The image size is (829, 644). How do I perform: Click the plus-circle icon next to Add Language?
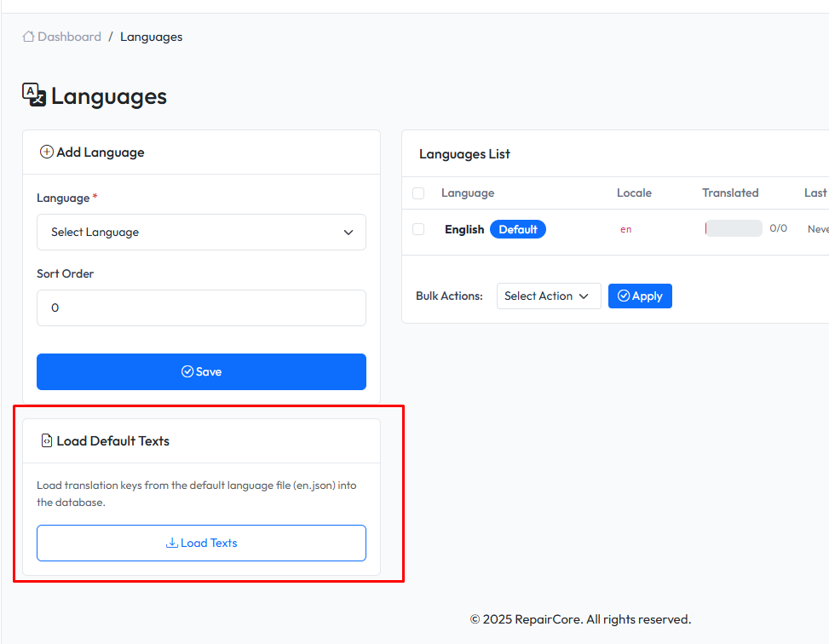(x=47, y=152)
